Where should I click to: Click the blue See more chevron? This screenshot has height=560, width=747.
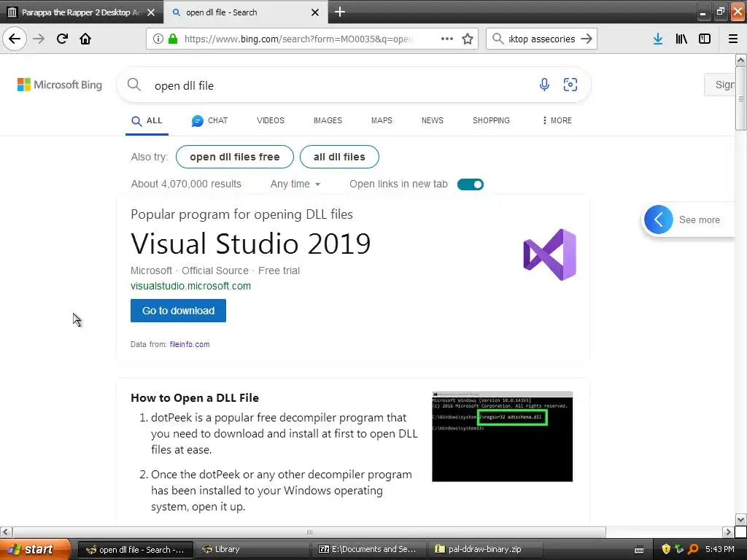click(x=659, y=219)
